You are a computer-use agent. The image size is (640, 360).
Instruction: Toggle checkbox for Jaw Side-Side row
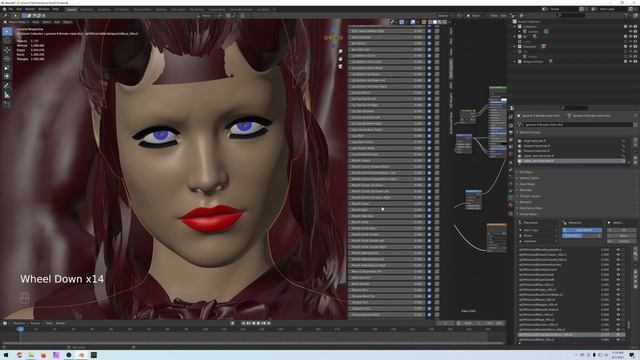tap(429, 49)
